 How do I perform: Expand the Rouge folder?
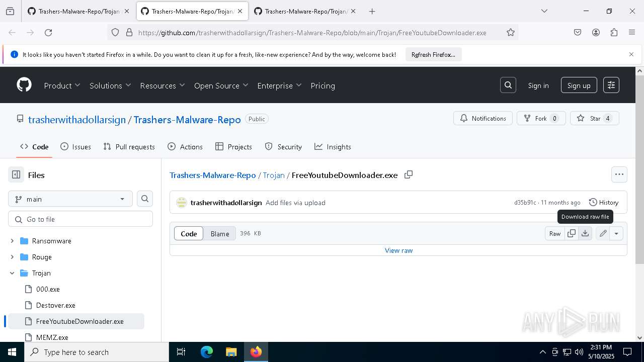point(12,257)
